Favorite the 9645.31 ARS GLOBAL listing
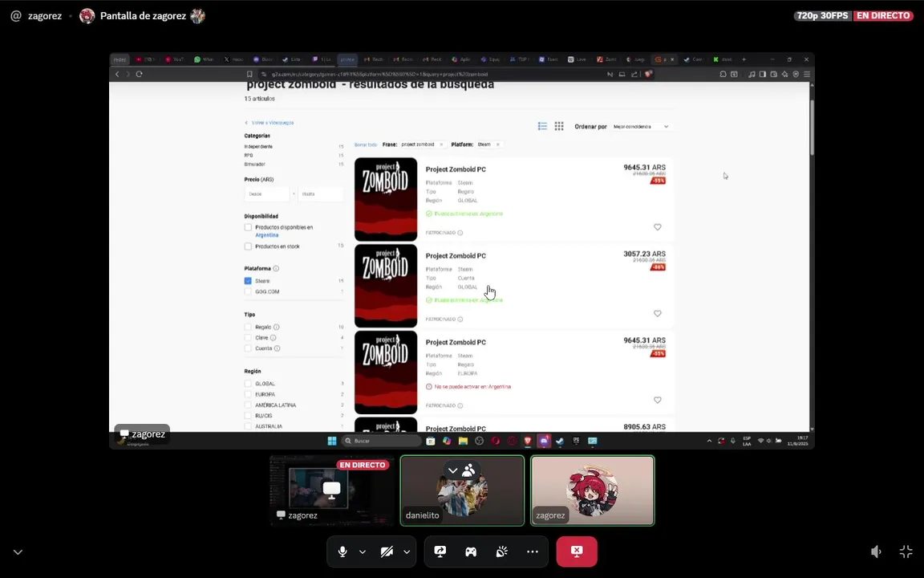 point(658,227)
